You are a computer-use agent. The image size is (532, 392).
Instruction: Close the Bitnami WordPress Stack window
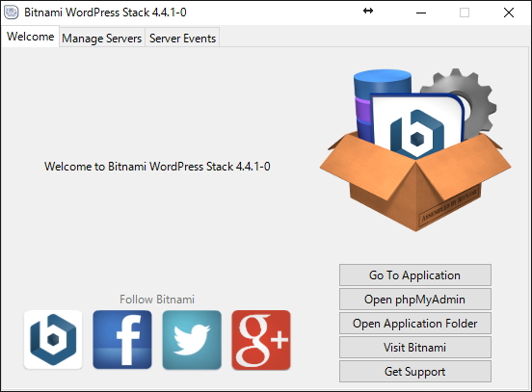pyautogui.click(x=509, y=13)
